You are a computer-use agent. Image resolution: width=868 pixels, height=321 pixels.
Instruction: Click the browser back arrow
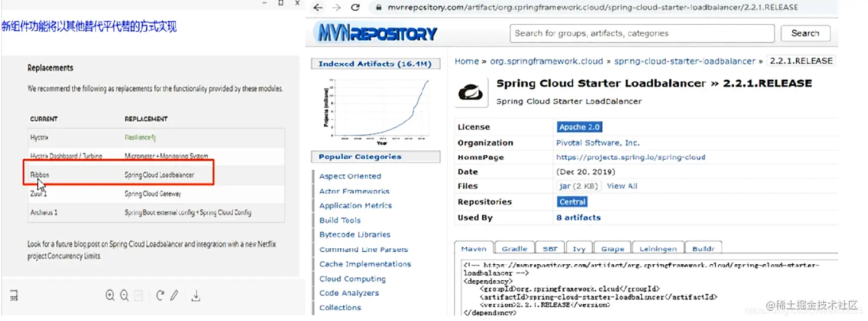[318, 7]
